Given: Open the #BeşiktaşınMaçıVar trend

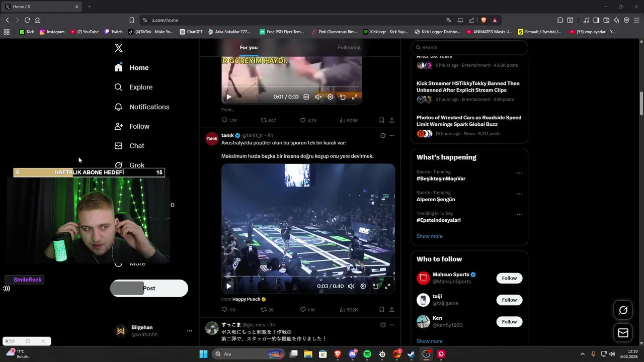Looking at the screenshot, I should tap(441, 178).
